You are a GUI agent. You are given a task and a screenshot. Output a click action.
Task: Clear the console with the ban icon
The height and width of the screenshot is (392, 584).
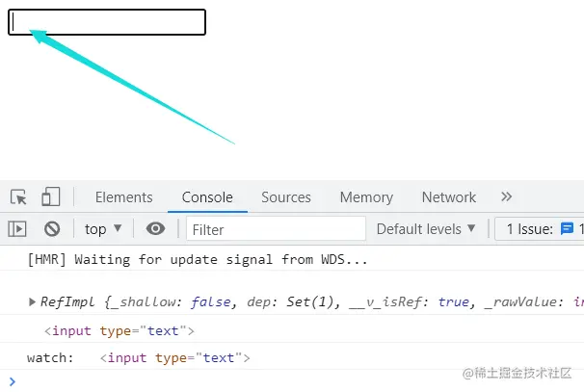click(52, 229)
